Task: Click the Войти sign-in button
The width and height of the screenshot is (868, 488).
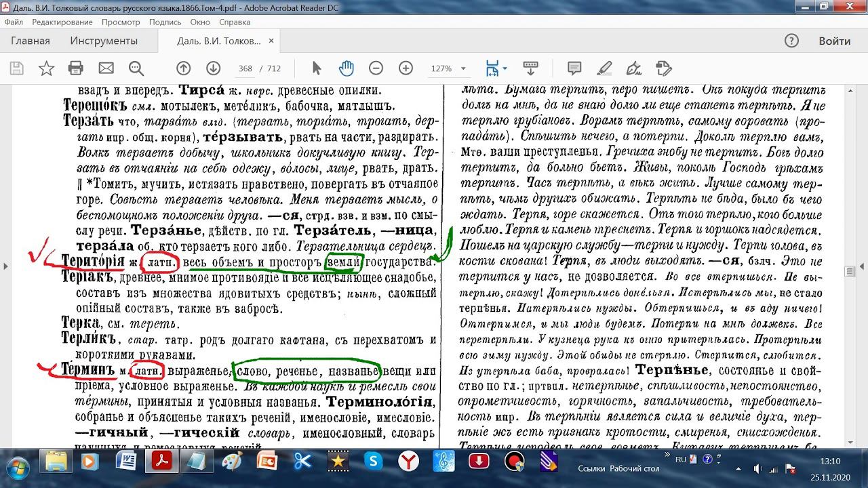Action: coord(835,41)
